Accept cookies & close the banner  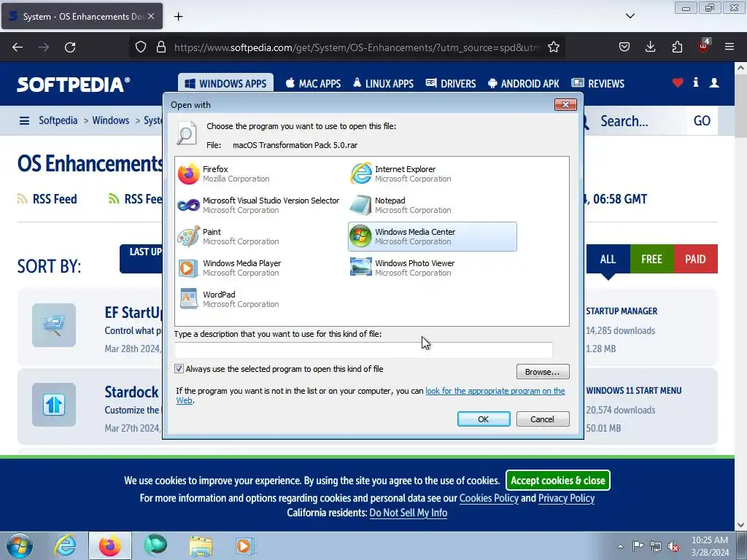pos(558,481)
